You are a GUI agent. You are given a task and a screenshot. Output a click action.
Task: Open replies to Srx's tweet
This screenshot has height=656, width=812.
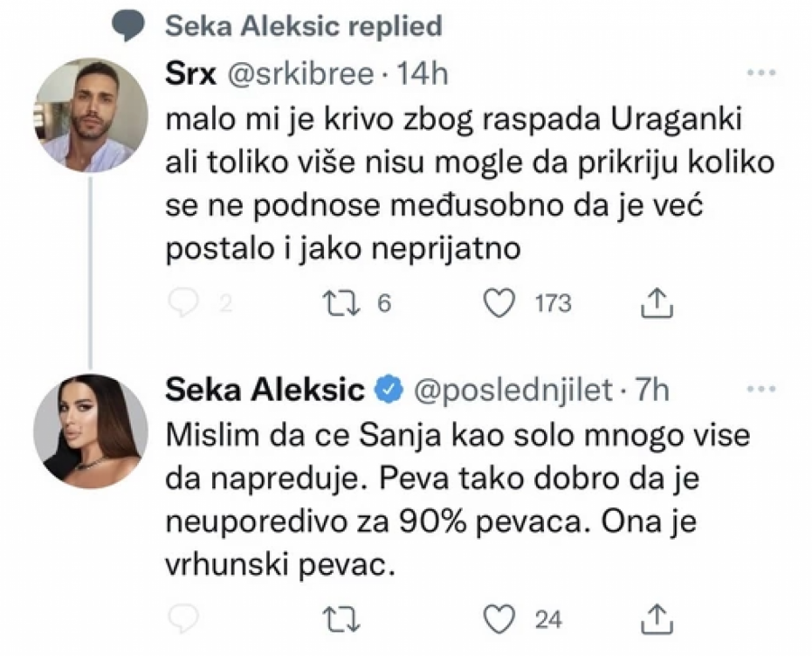pyautogui.click(x=186, y=304)
